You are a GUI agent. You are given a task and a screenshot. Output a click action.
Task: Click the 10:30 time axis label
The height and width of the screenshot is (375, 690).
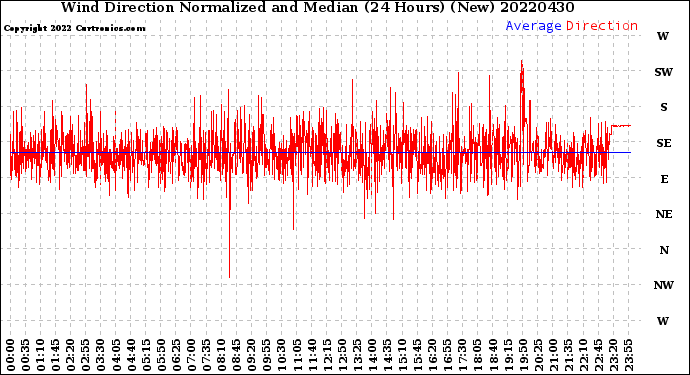pos(282,355)
